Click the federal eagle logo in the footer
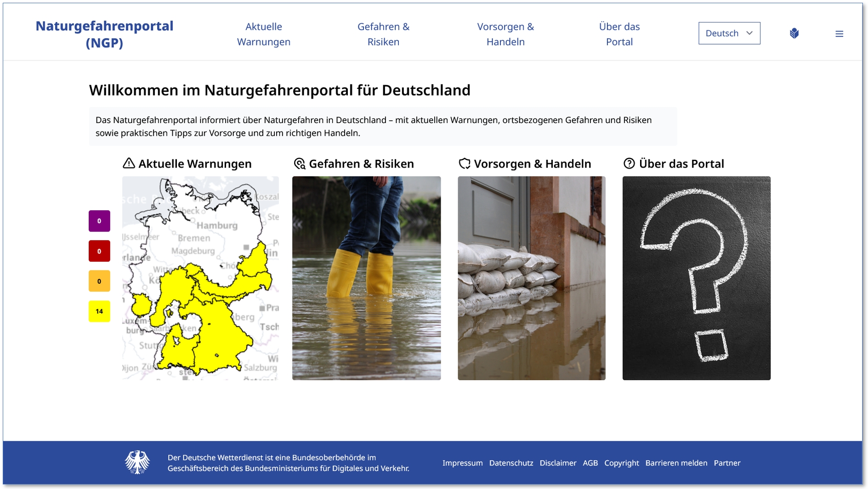 (x=137, y=462)
